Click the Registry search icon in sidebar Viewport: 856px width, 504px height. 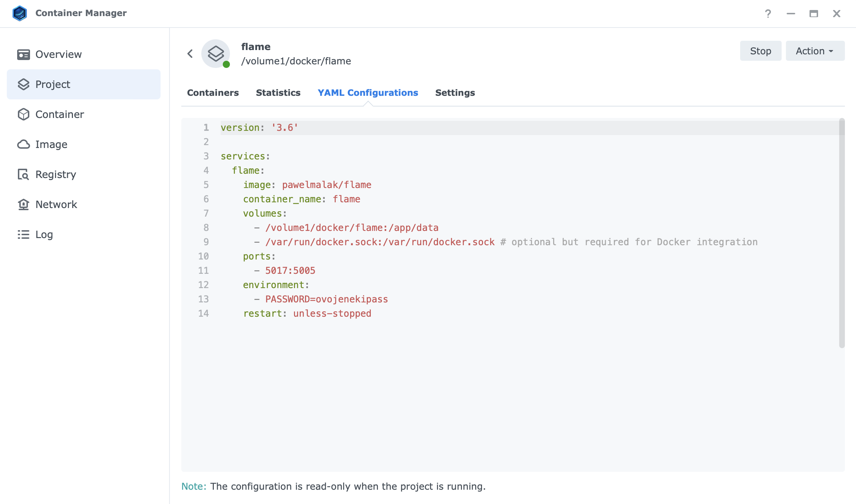(24, 174)
